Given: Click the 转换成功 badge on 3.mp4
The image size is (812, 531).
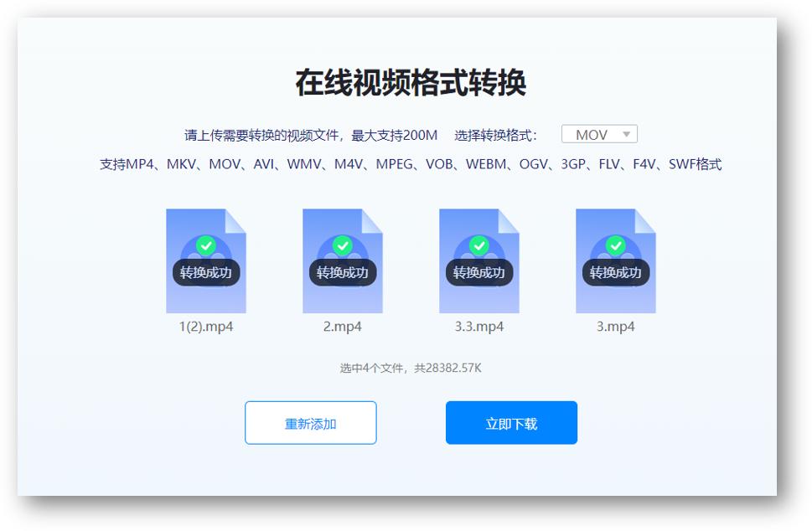Looking at the screenshot, I should click(614, 271).
